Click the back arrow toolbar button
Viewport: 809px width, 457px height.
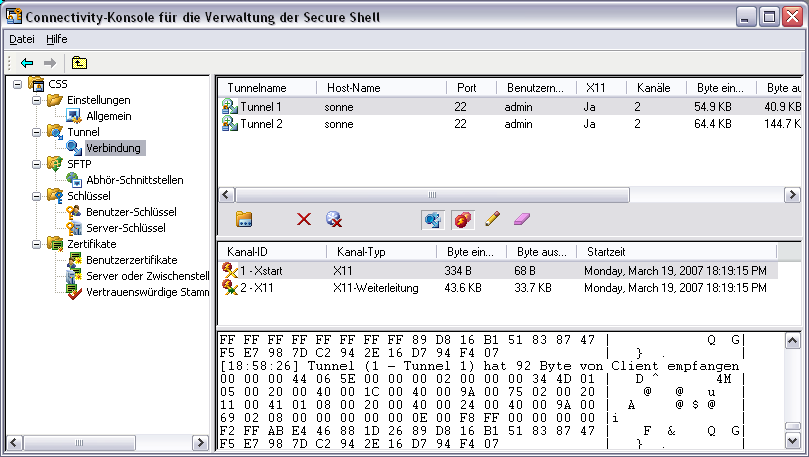pyautogui.click(x=27, y=62)
